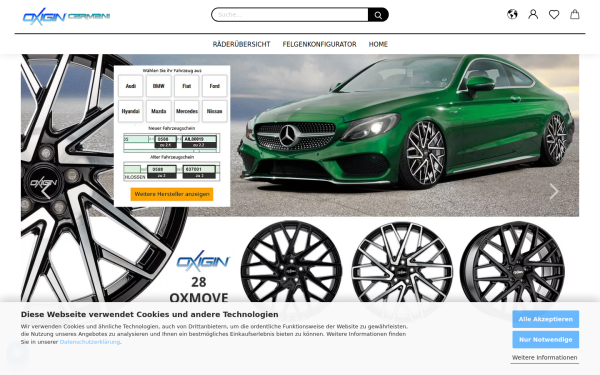Click Nur Notwendige cookies button
The width and height of the screenshot is (600, 375).
545,339
